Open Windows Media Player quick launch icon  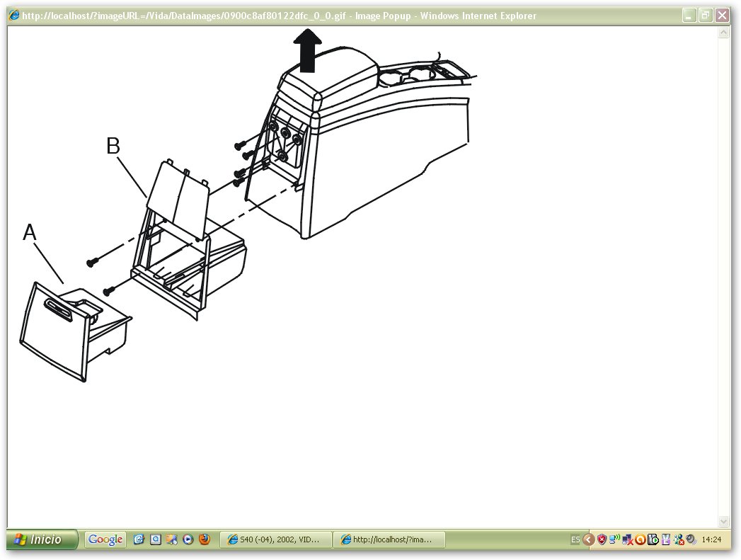pos(188,539)
